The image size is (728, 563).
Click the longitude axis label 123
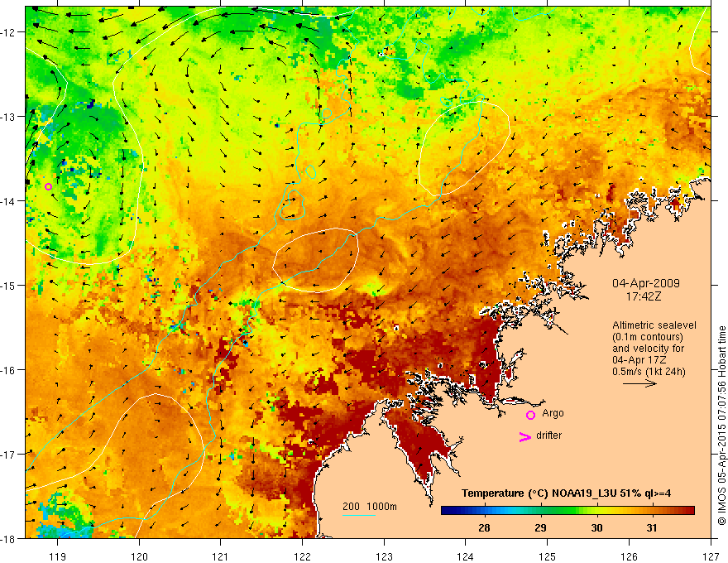click(384, 556)
